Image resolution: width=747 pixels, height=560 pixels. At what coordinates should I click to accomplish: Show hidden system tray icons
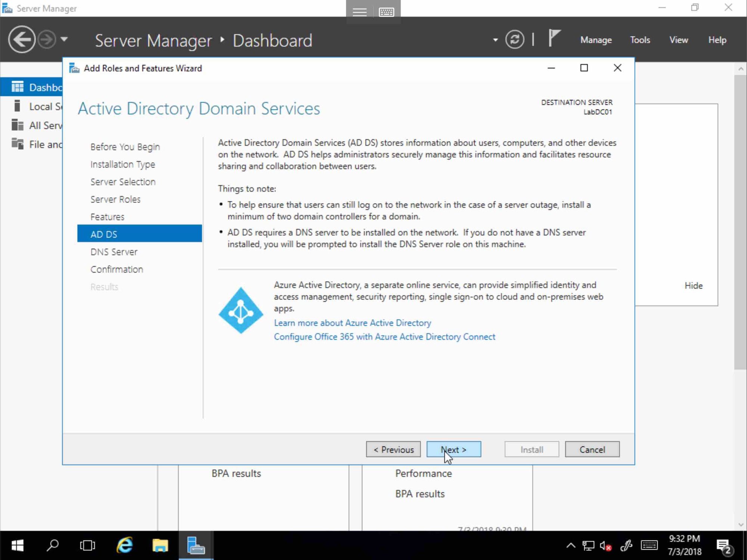pyautogui.click(x=571, y=546)
